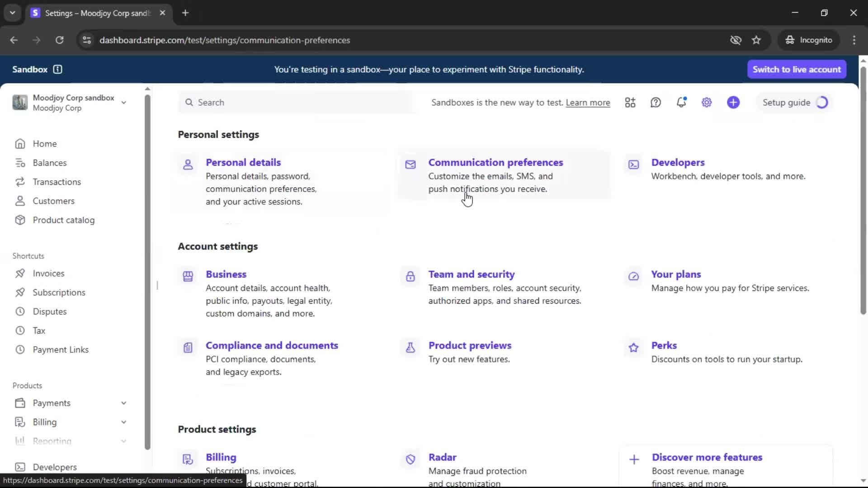Expand the Payments section chevron
868x488 pixels.
coord(123,403)
